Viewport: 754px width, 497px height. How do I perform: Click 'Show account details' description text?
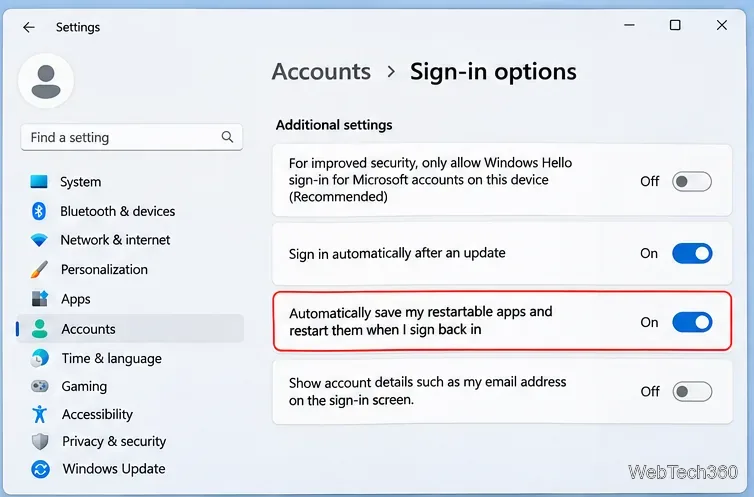427,391
